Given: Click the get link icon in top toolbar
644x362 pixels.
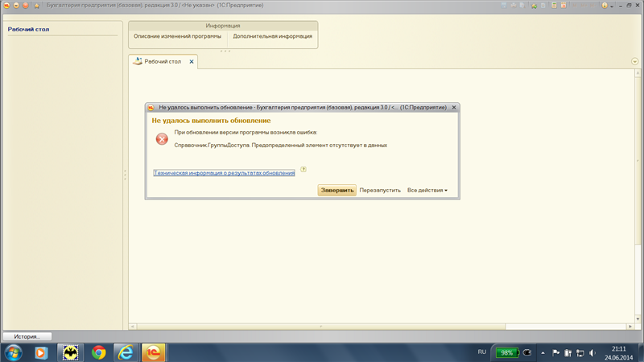Looking at the screenshot, I should [534, 5].
